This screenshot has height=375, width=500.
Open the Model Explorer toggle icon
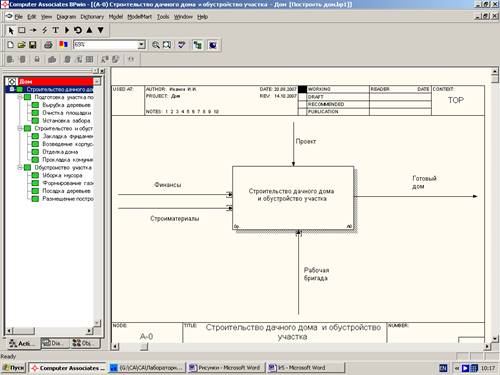pos(197,45)
